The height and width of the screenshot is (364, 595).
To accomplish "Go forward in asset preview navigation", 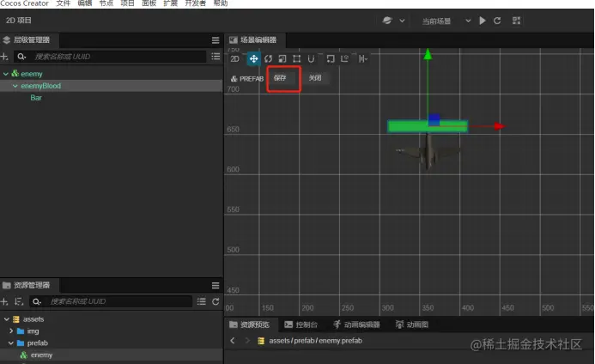I will click(247, 341).
